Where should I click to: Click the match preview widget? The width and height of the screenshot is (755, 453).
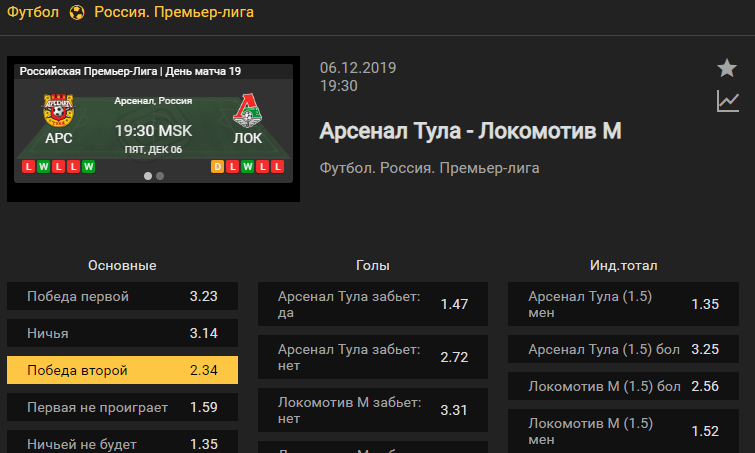pos(154,129)
